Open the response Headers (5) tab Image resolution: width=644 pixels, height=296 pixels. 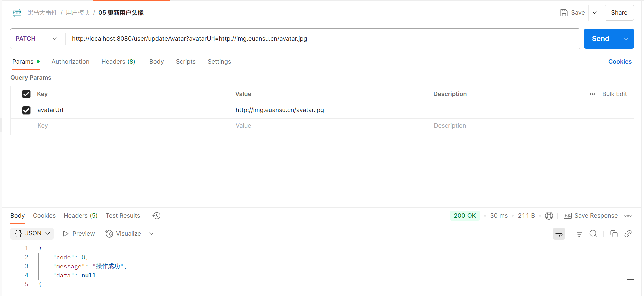tap(80, 216)
